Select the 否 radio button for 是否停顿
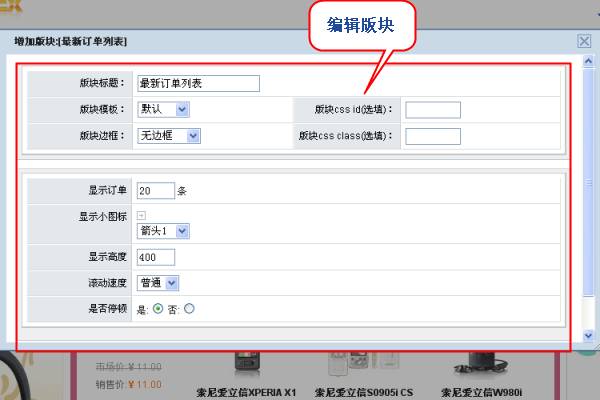The image size is (600, 400). tap(189, 309)
